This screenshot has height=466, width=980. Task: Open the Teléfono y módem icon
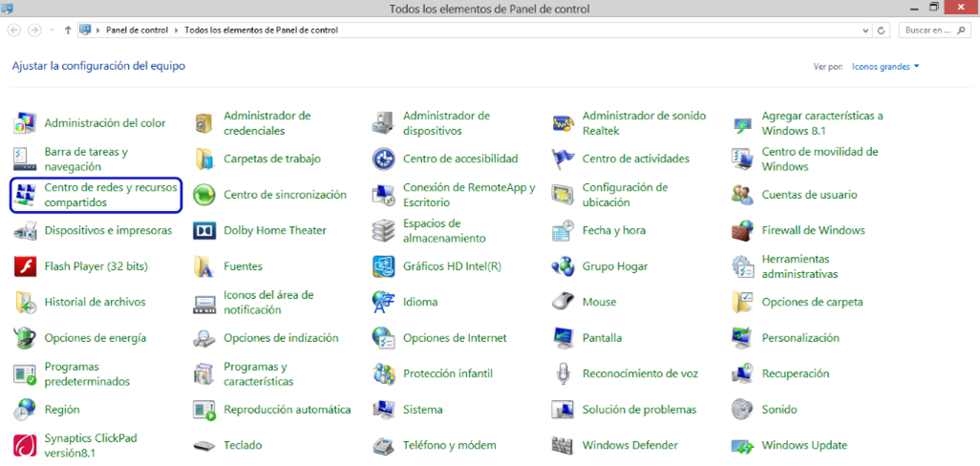click(x=383, y=445)
